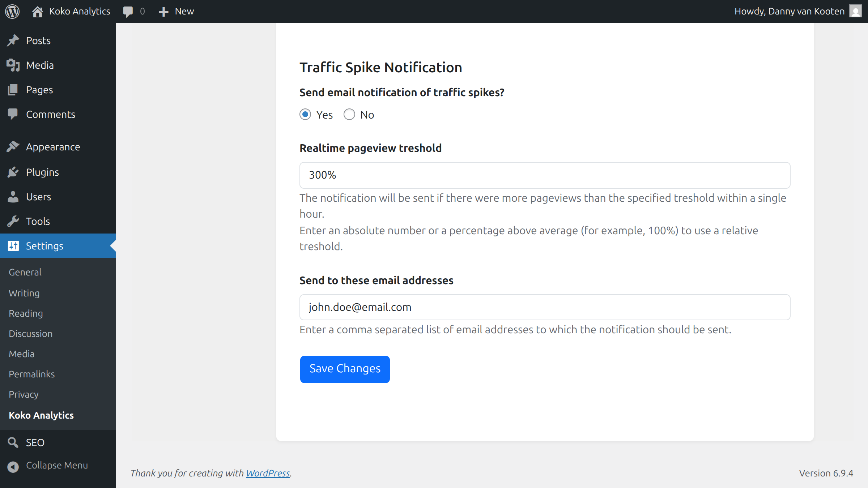The width and height of the screenshot is (868, 488).
Task: Select the No radio button
Action: (349, 115)
